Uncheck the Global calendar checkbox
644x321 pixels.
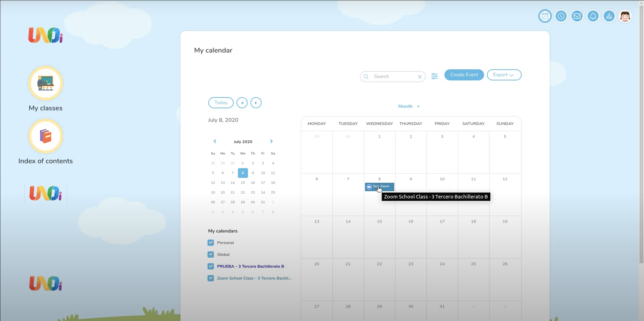click(211, 255)
